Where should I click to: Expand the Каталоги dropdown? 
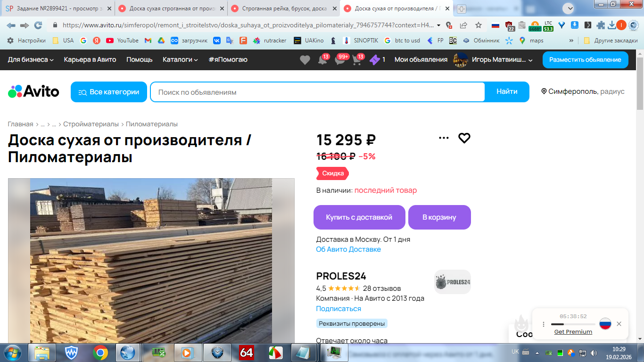click(x=180, y=60)
